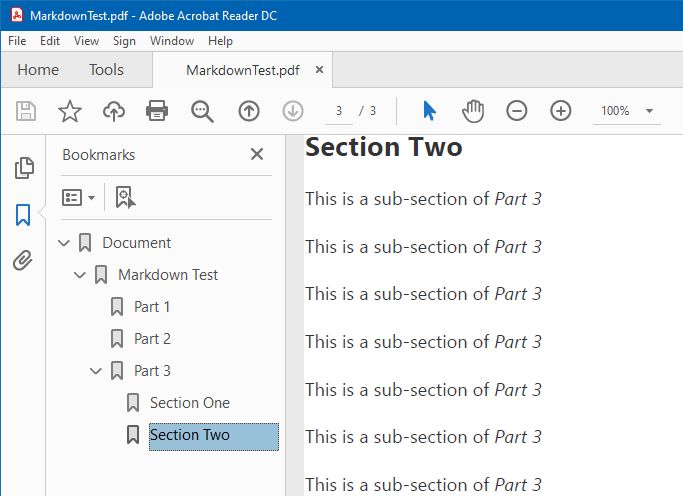Screen dimensions: 683x496
Task: Open the View menu
Action: [86, 41]
